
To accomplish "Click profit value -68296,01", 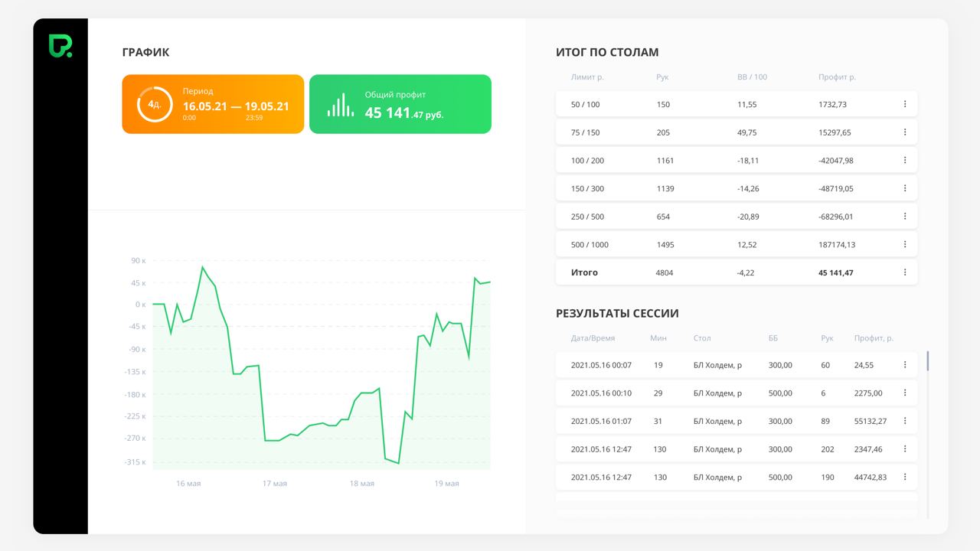I will click(836, 217).
